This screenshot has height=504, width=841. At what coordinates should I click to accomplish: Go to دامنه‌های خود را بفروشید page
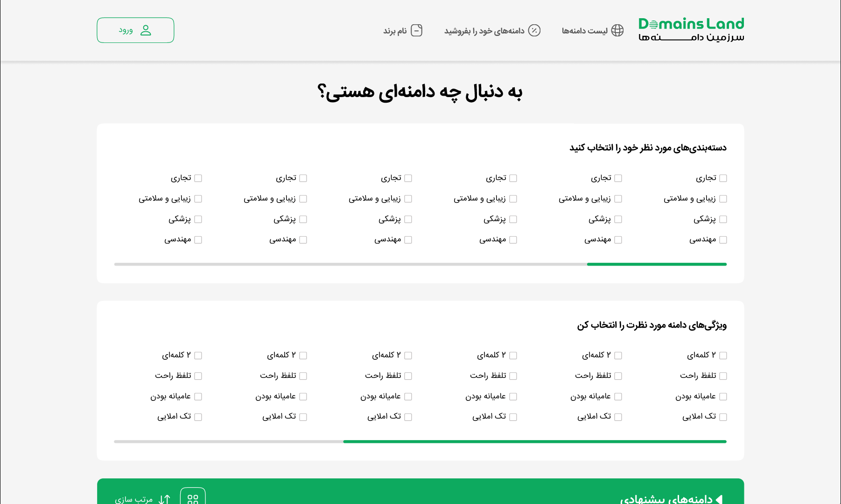click(x=484, y=31)
